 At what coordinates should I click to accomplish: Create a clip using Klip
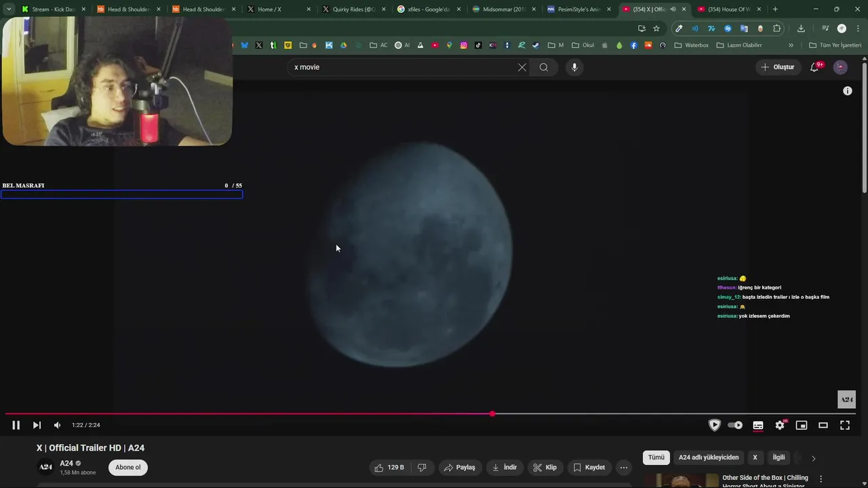[x=545, y=467]
